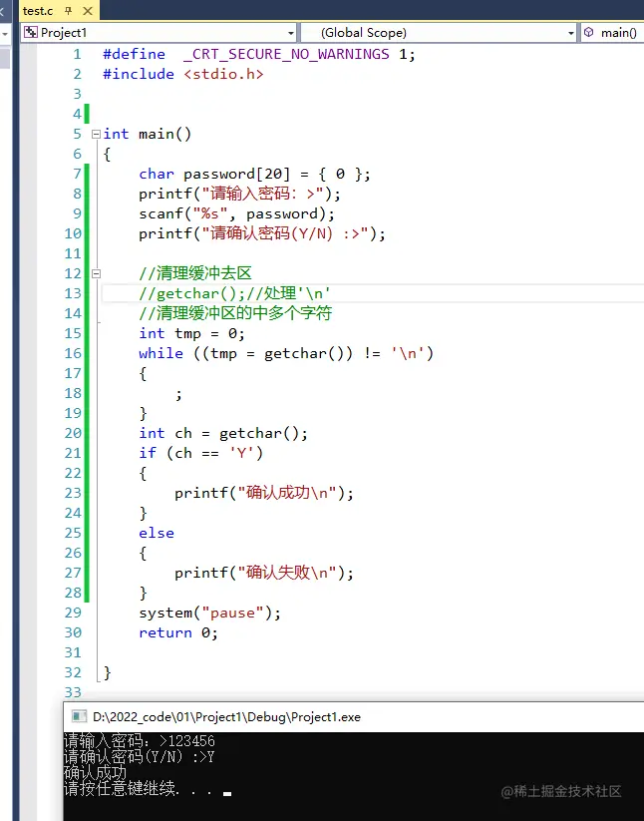Click char password[20] declaration
Viewport: 644px width, 821px height.
(254, 174)
